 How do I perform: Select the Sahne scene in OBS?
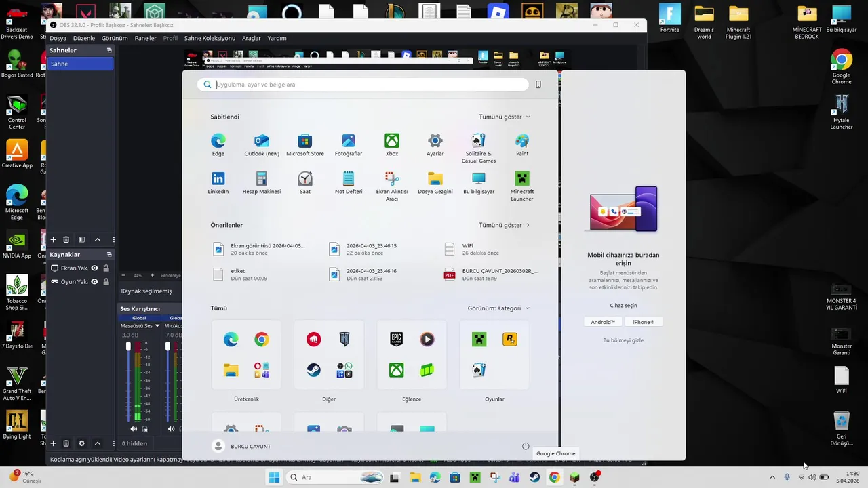tap(80, 64)
